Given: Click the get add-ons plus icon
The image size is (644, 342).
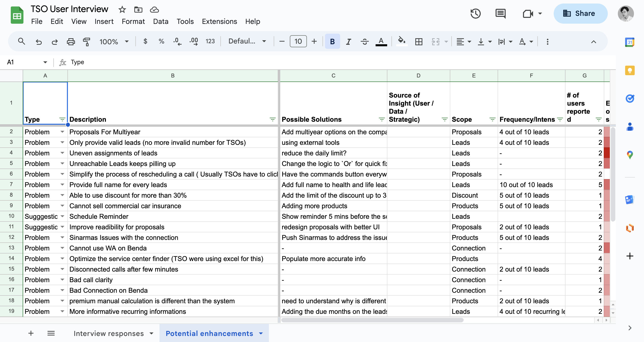Looking at the screenshot, I should click(630, 256).
